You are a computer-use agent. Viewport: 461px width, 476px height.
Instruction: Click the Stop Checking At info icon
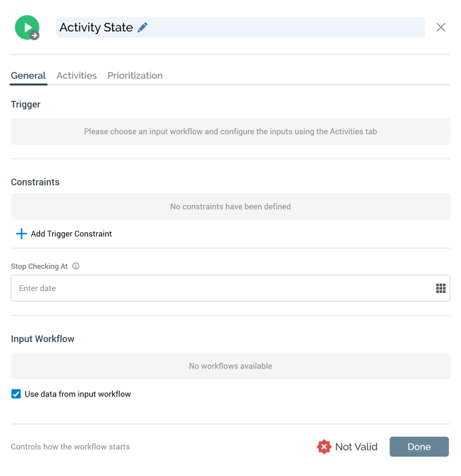click(x=75, y=266)
